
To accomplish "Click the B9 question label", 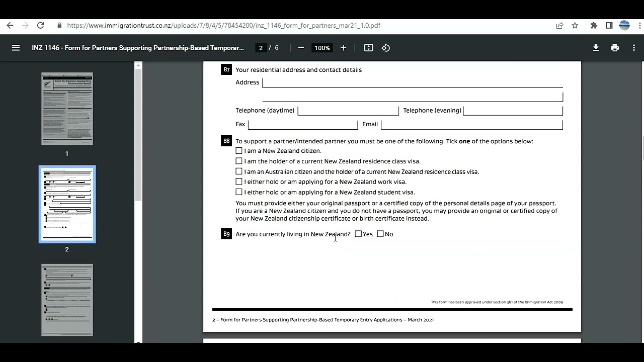I will pyautogui.click(x=226, y=234).
